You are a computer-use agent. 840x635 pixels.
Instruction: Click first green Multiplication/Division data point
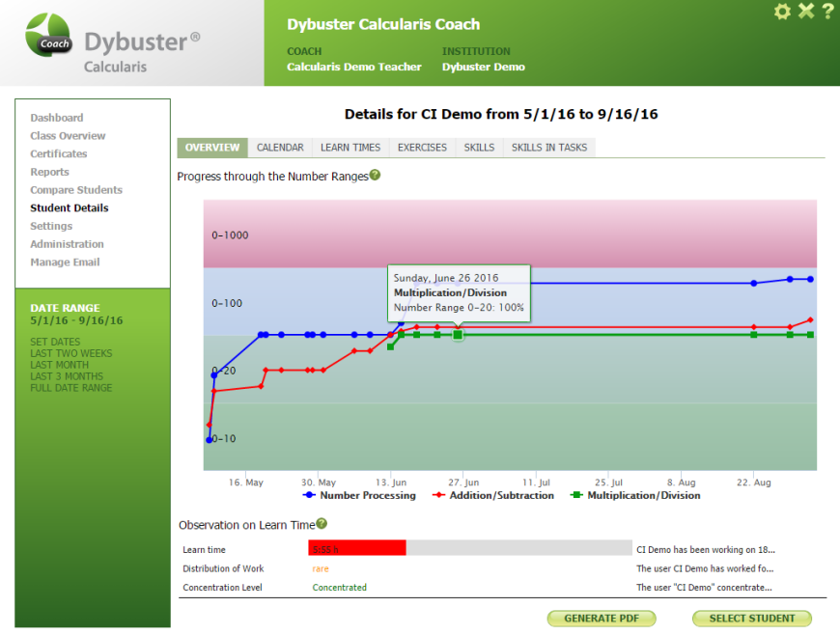(390, 347)
